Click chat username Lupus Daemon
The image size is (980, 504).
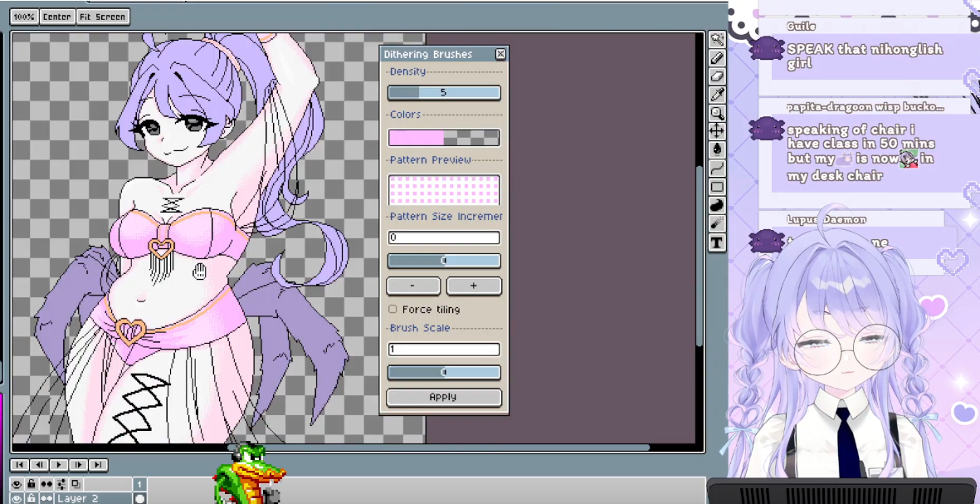point(826,219)
